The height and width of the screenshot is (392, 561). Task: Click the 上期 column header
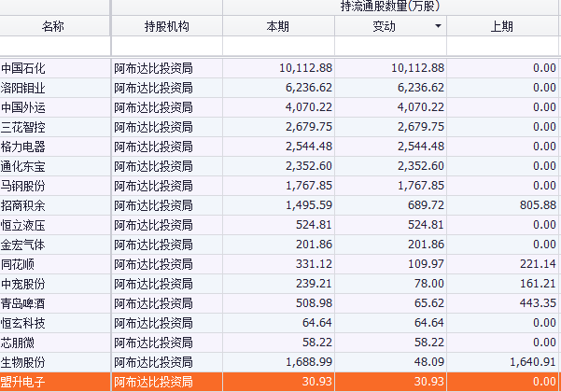click(501, 26)
